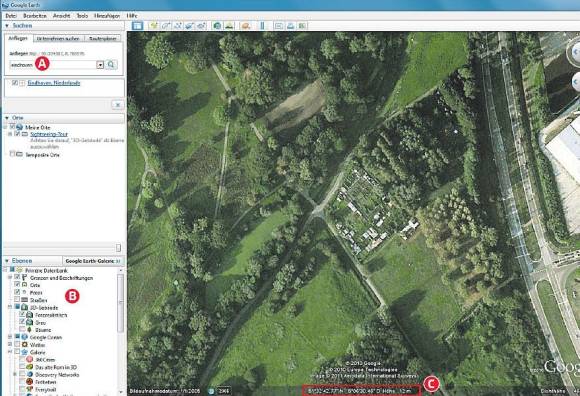Select the Add Polygon tool

[x=166, y=26]
